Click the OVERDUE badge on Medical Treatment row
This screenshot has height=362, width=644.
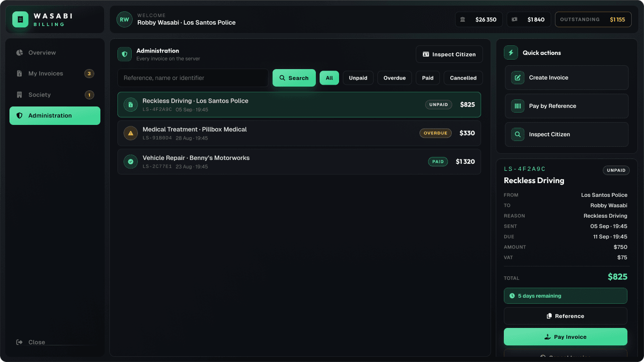click(x=436, y=133)
